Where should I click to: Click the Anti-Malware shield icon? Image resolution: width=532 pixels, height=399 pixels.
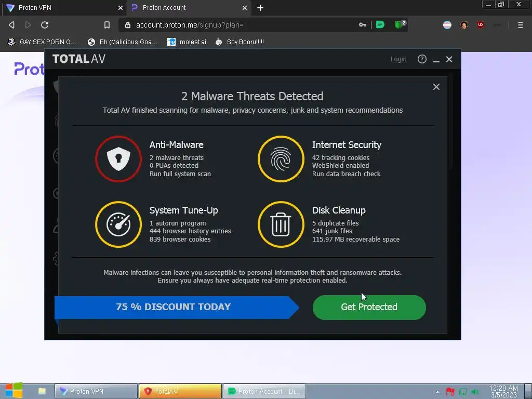pos(118,159)
